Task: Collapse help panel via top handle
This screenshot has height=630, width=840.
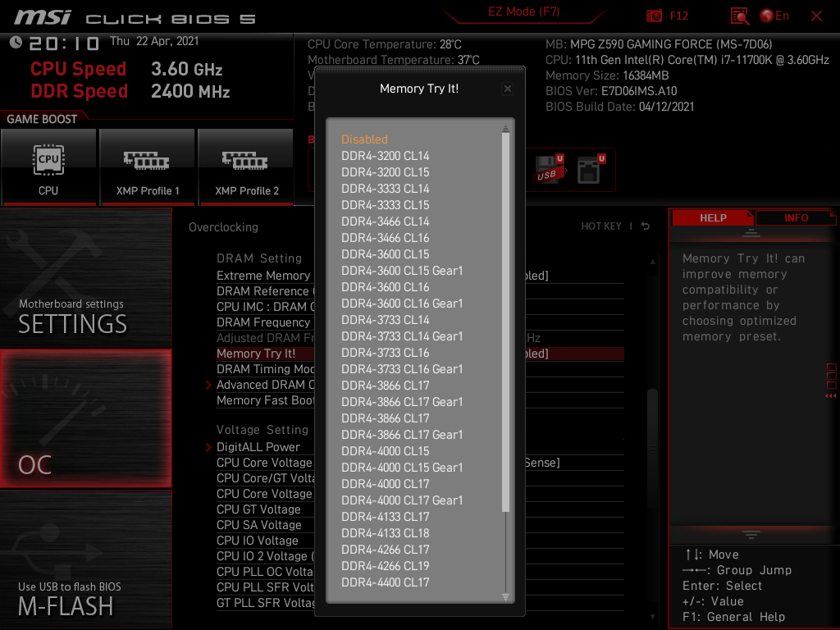Action: tap(751, 233)
